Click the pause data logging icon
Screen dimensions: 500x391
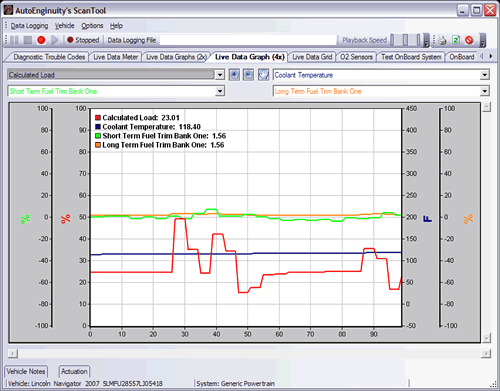click(14, 40)
